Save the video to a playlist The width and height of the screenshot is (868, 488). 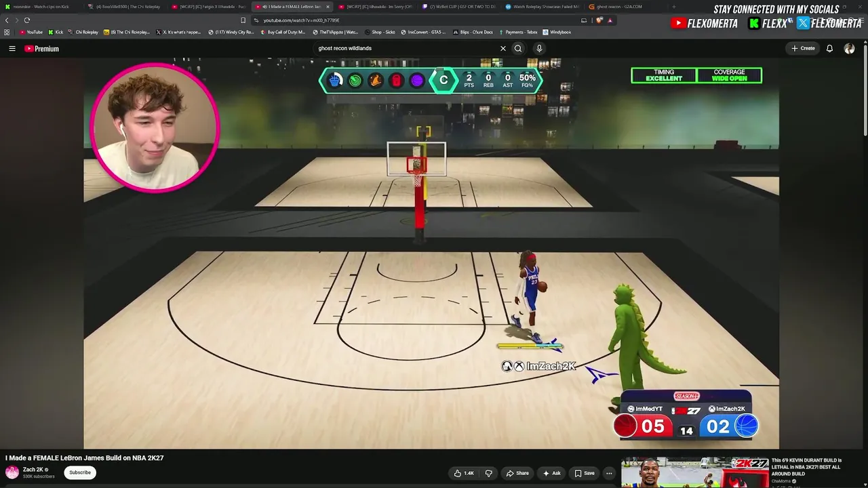(x=585, y=473)
